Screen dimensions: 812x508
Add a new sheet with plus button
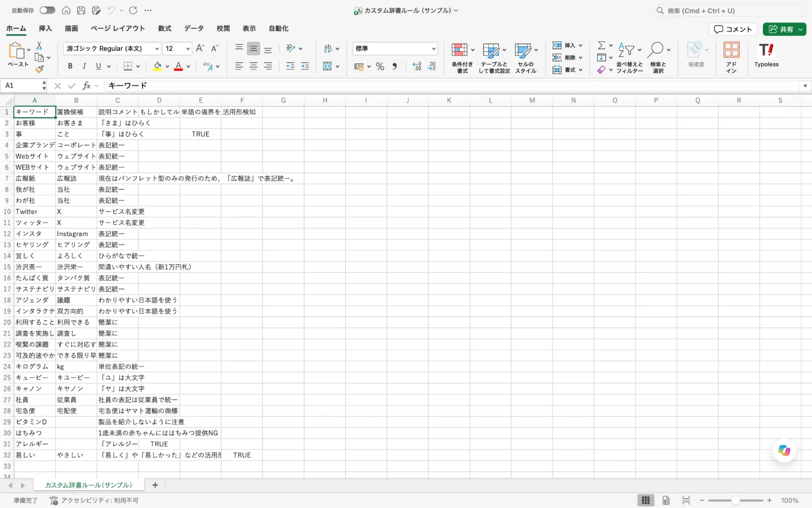(155, 485)
